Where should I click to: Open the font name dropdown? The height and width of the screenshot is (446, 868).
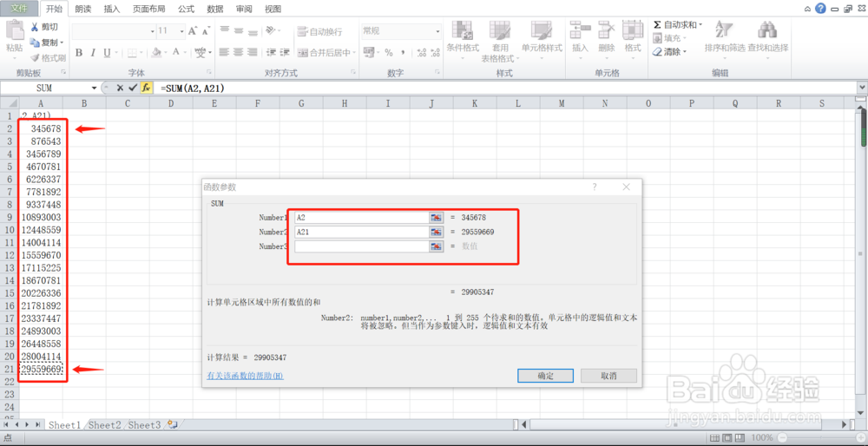tap(152, 31)
